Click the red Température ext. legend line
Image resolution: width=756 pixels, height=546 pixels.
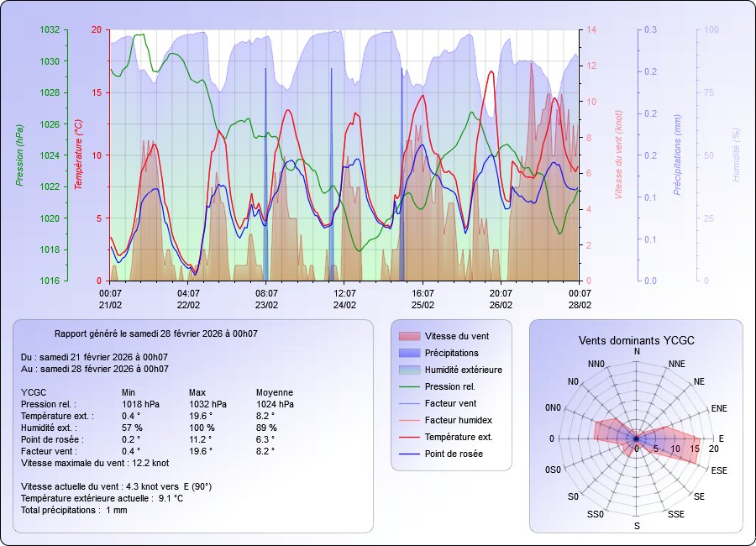click(x=408, y=437)
